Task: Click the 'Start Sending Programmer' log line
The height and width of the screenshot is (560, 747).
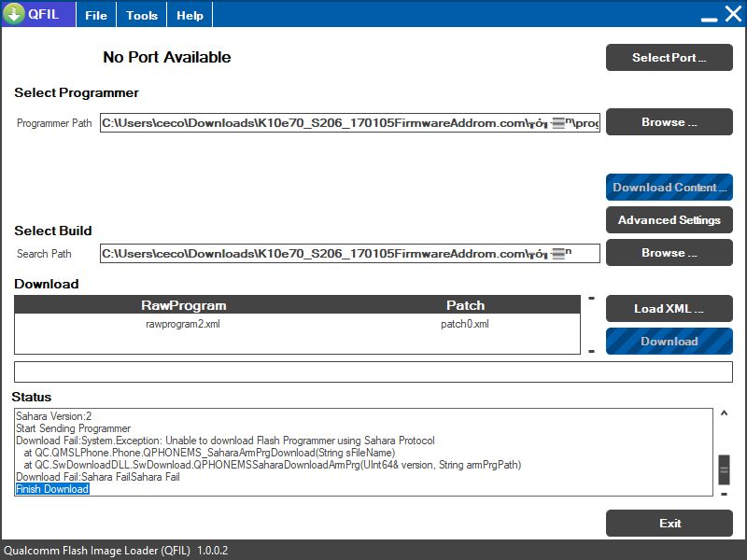Action: (73, 428)
